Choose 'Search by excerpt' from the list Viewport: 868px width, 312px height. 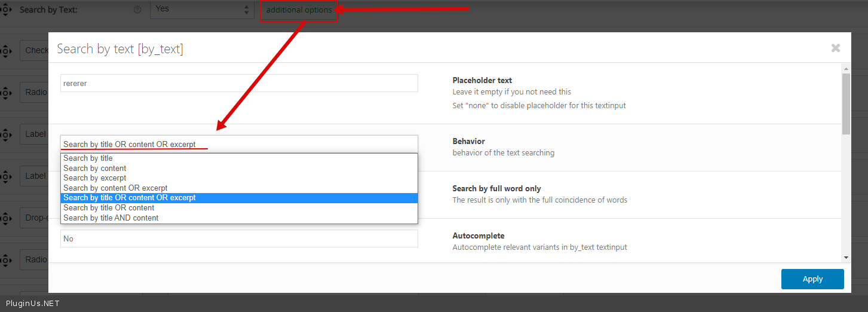95,178
